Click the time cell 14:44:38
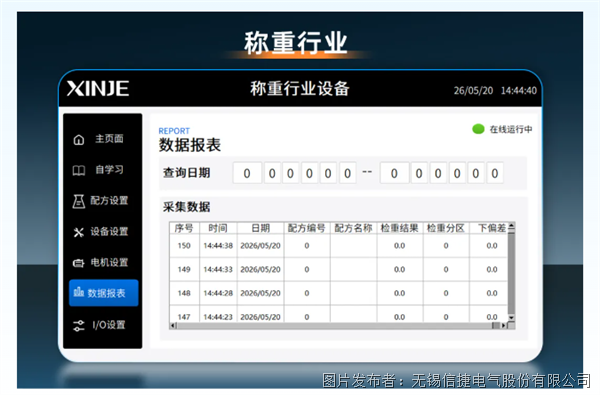Viewport: 600px width, 395px height. point(218,246)
